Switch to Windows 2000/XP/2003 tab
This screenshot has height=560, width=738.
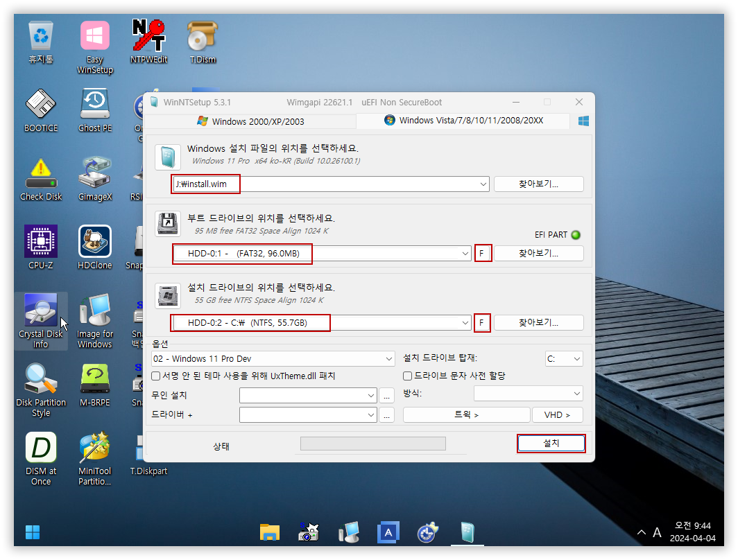point(250,121)
